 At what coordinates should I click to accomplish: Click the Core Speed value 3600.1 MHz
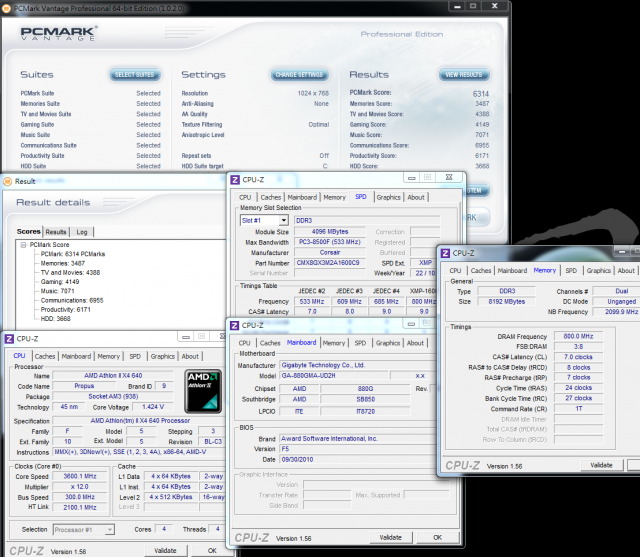click(80, 476)
